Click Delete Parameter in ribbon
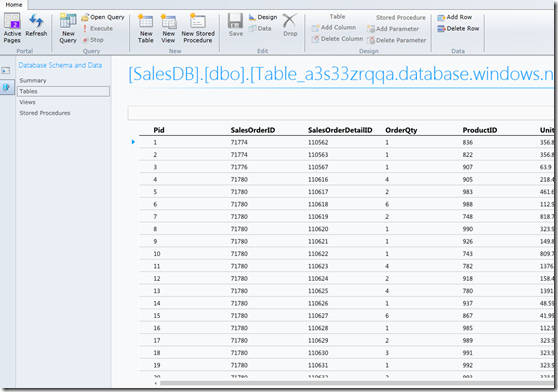 [x=396, y=40]
